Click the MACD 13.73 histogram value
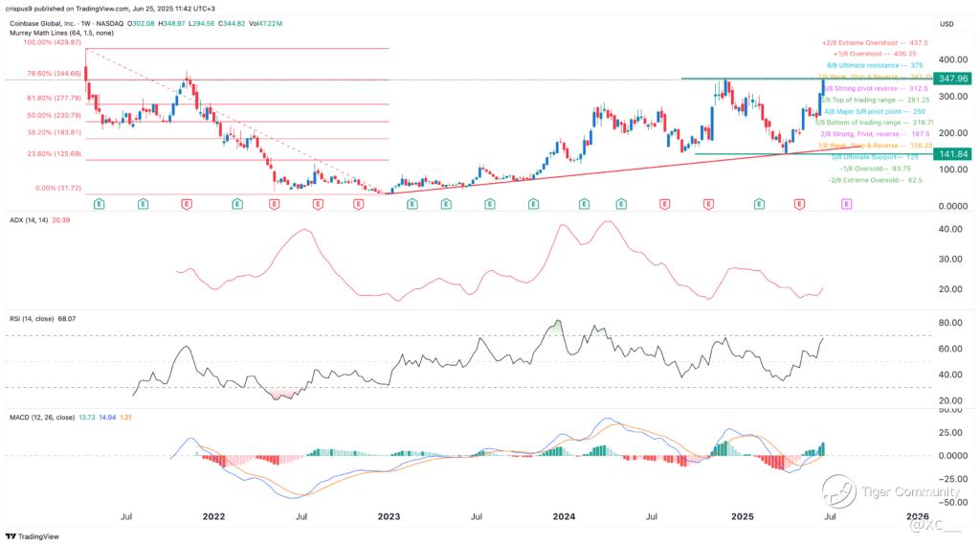This screenshot has width=980, height=546. [x=87, y=417]
